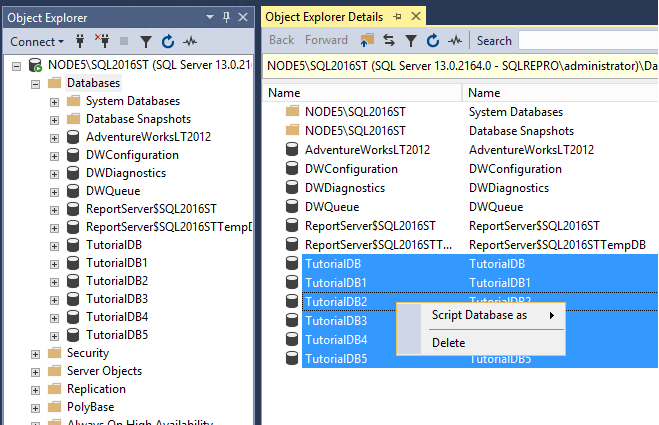Collapse the Databases tree node
The image size is (659, 425).
[37, 83]
